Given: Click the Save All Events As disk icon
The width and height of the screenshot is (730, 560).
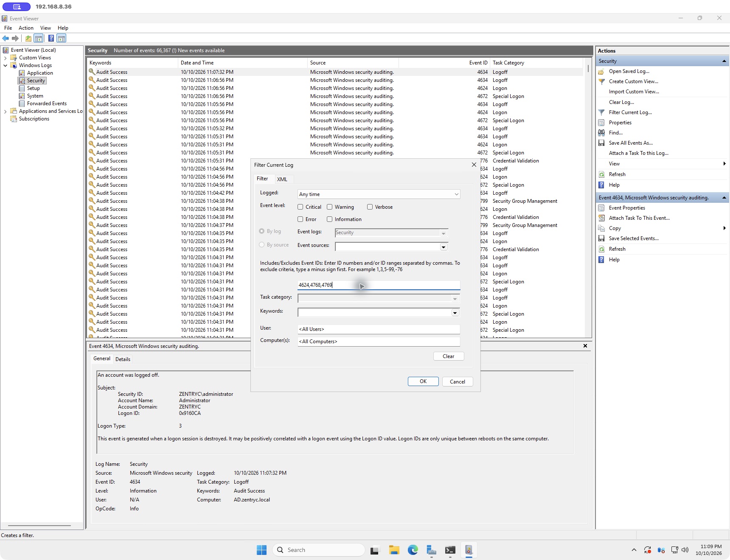Looking at the screenshot, I should [601, 143].
